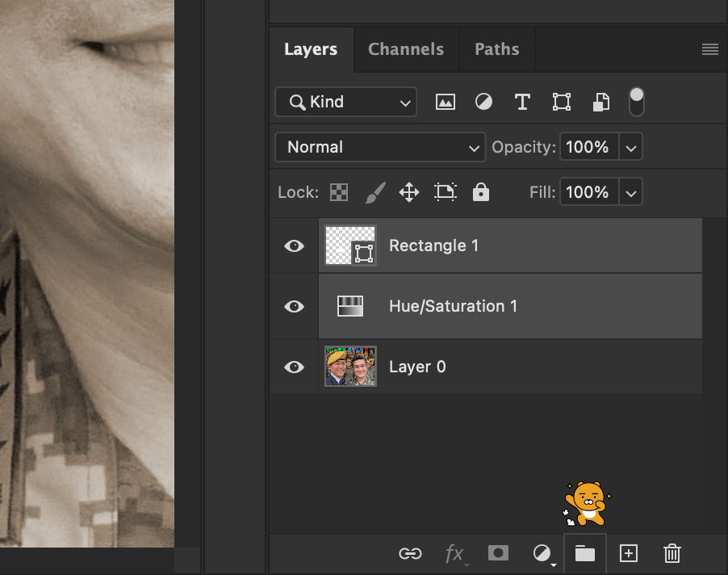
Task: Click the Layer 0 photo thumbnail
Action: [350, 367]
